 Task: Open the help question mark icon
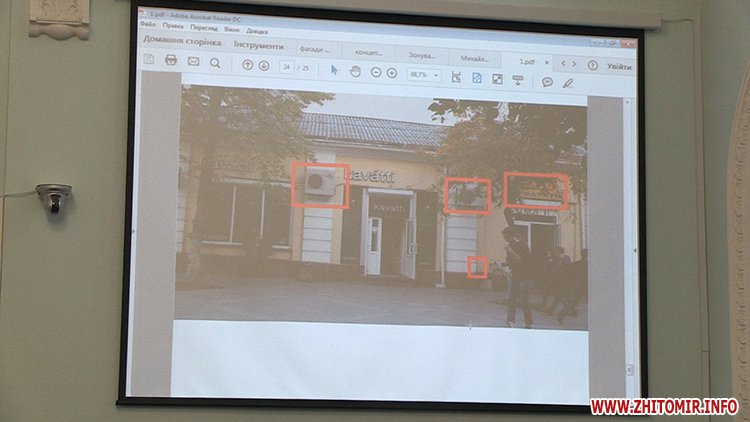click(593, 65)
